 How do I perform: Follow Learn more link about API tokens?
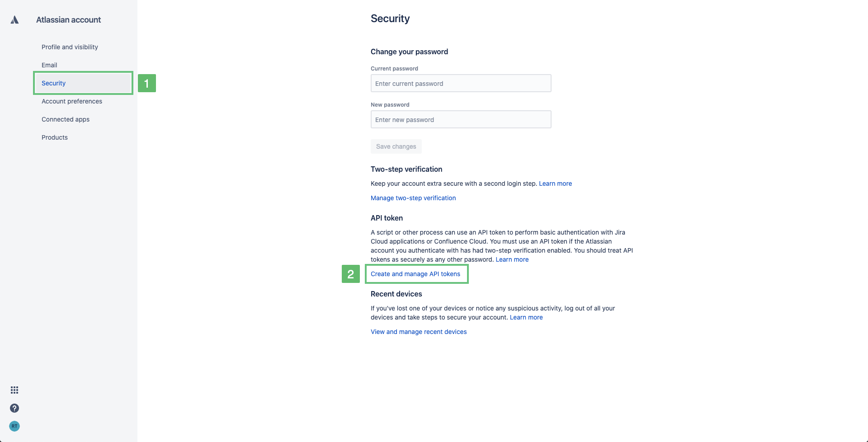tap(512, 259)
